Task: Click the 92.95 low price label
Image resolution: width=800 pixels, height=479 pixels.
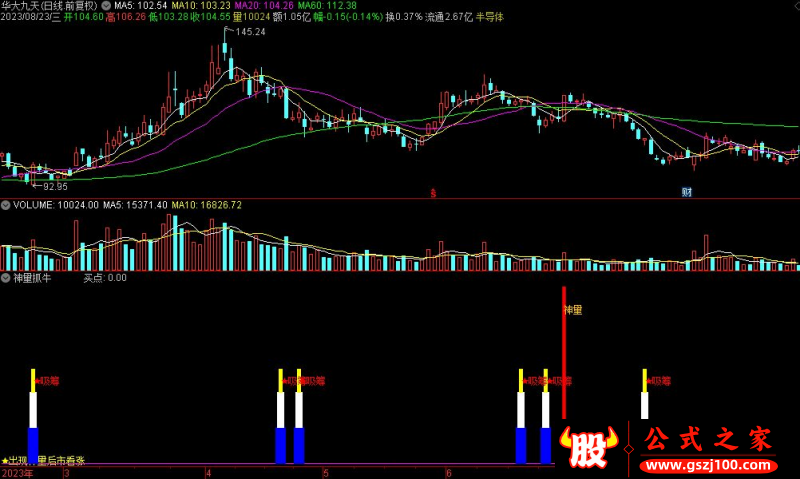Action: tap(55, 187)
